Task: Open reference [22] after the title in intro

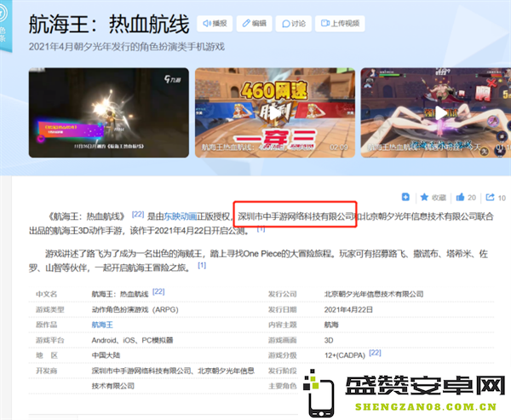Action: (138, 214)
